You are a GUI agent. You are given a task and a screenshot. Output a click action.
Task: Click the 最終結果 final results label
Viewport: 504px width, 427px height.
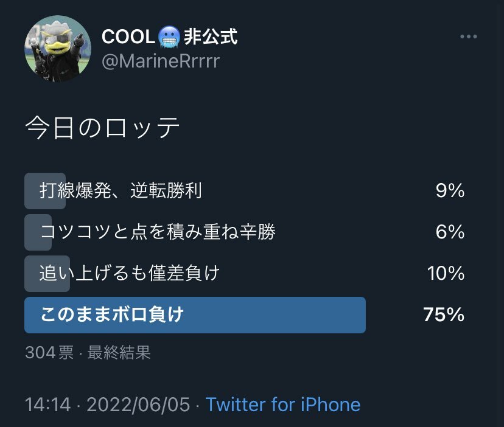point(119,353)
